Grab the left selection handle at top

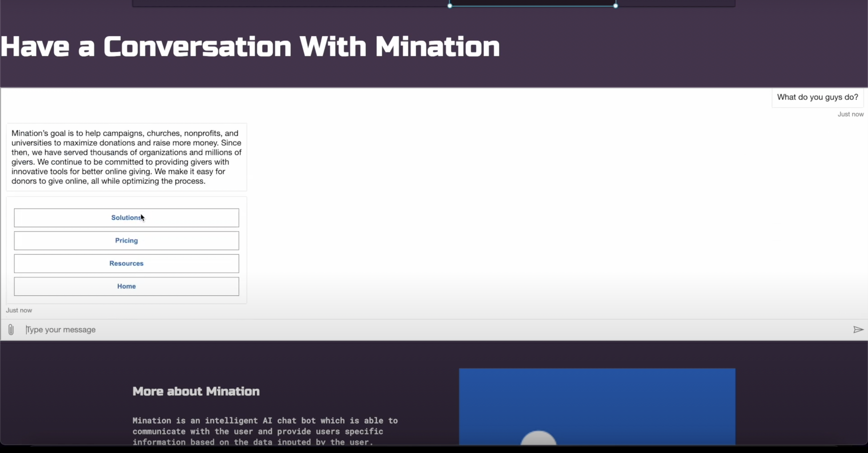click(x=450, y=6)
